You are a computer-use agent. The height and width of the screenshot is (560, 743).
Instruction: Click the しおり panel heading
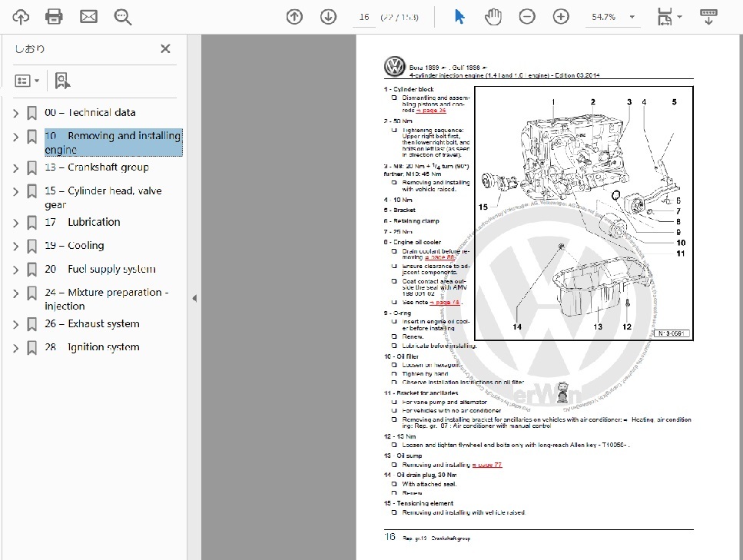pos(30,49)
